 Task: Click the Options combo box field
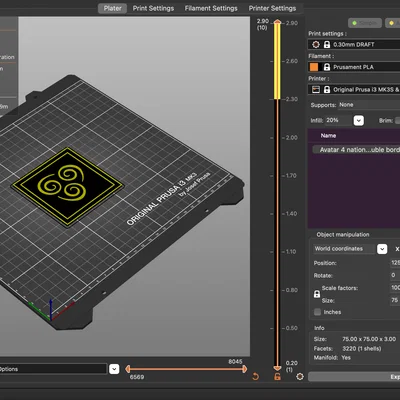point(53,369)
